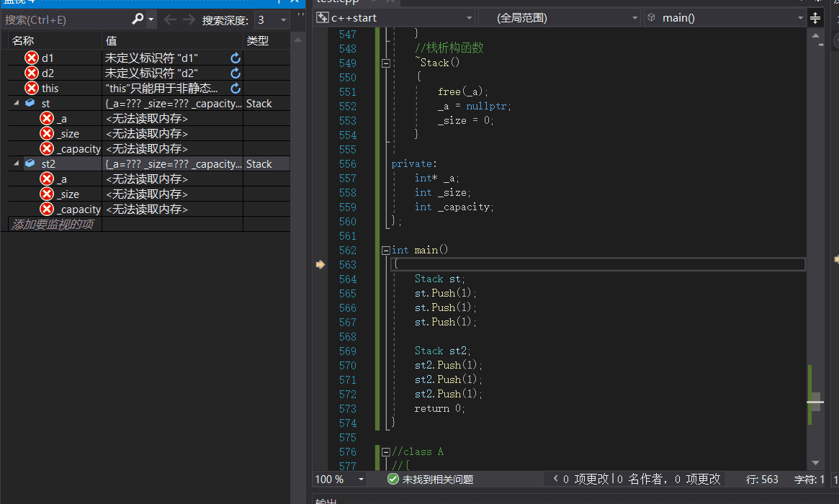Click the refresh icon for d1 watch value
The image size is (839, 504).
point(235,58)
